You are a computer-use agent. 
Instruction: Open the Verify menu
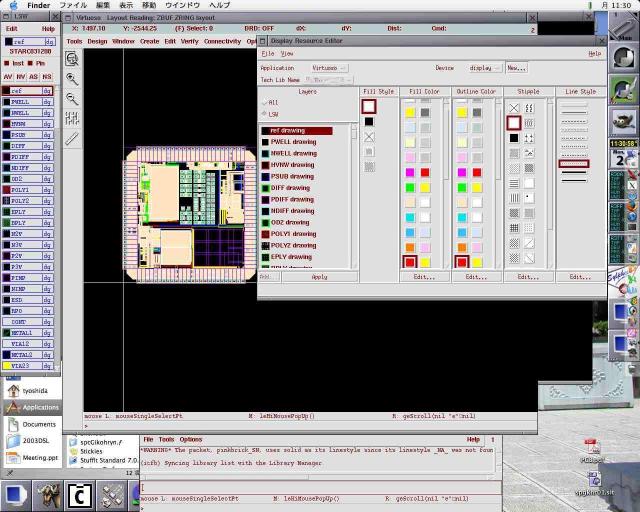[x=189, y=41]
